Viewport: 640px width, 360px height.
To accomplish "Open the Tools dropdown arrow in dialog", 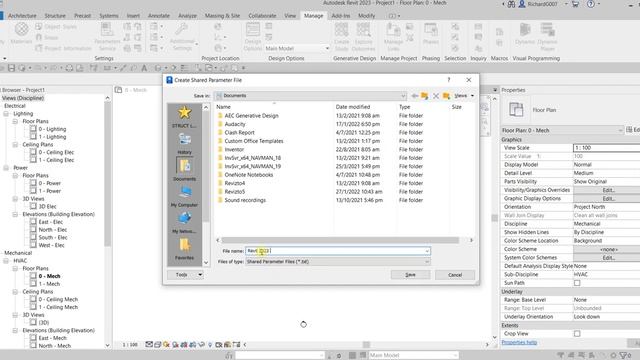I will [x=200, y=275].
